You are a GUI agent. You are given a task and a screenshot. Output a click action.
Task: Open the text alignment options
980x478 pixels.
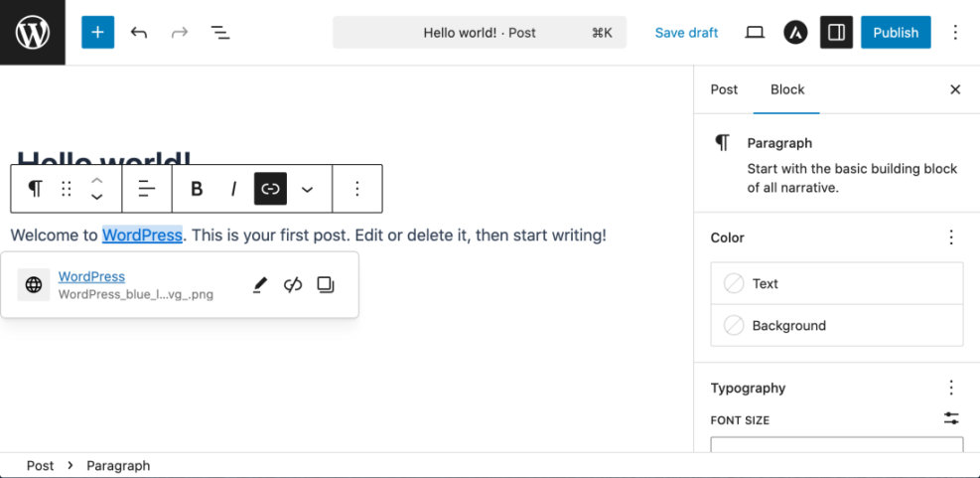click(147, 189)
